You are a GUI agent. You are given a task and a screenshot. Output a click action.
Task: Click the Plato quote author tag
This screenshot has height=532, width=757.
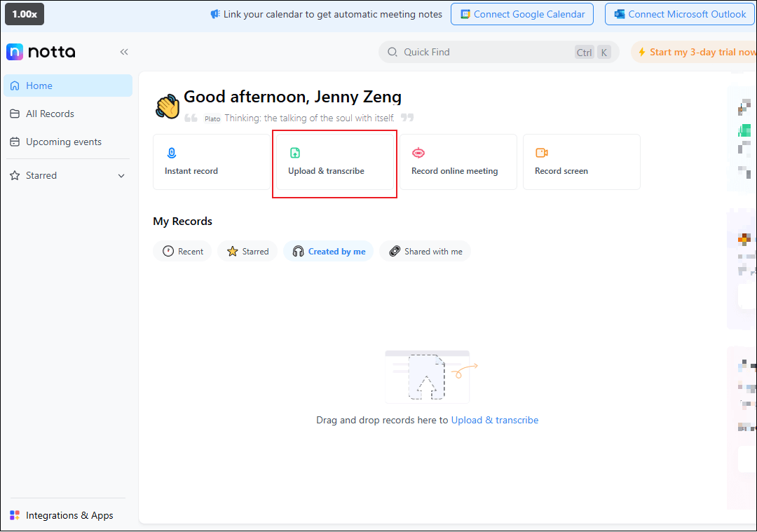212,118
